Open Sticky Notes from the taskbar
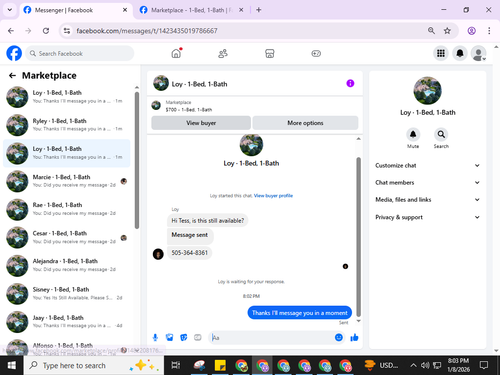The height and width of the screenshot is (375, 500). 220,365
